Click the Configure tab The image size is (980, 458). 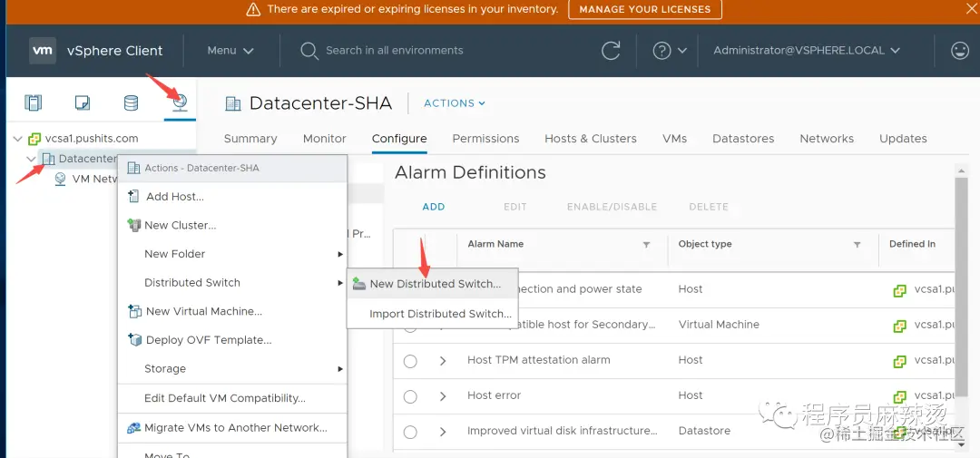399,139
